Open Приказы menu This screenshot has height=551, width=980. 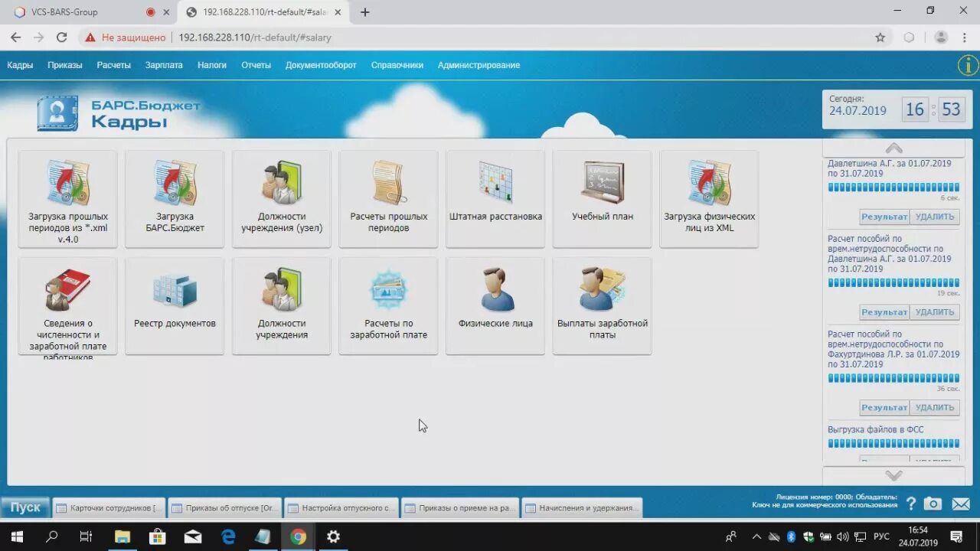click(x=65, y=65)
